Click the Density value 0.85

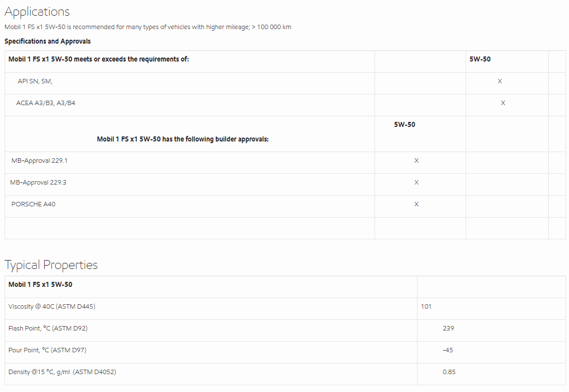(449, 372)
